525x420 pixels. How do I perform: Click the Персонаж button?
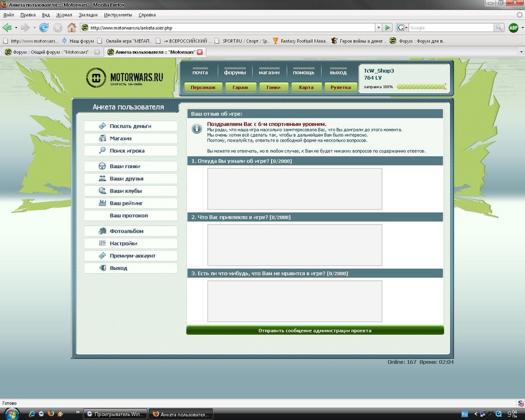pyautogui.click(x=203, y=88)
